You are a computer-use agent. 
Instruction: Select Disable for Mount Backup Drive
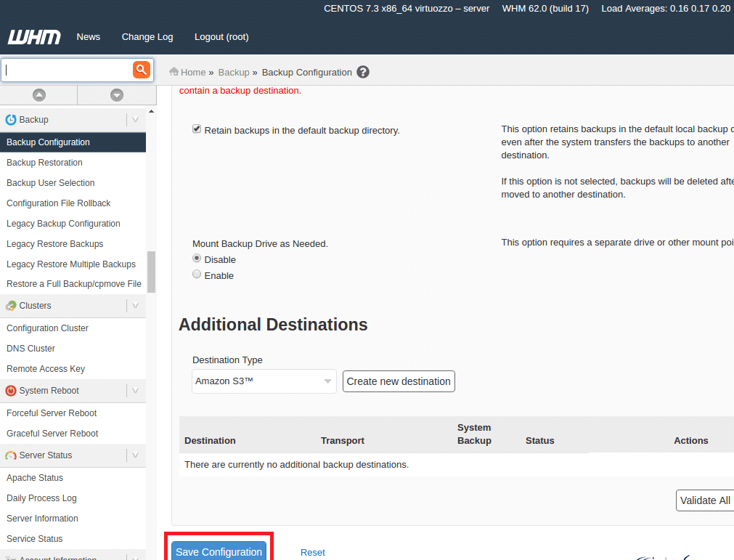[197, 259]
